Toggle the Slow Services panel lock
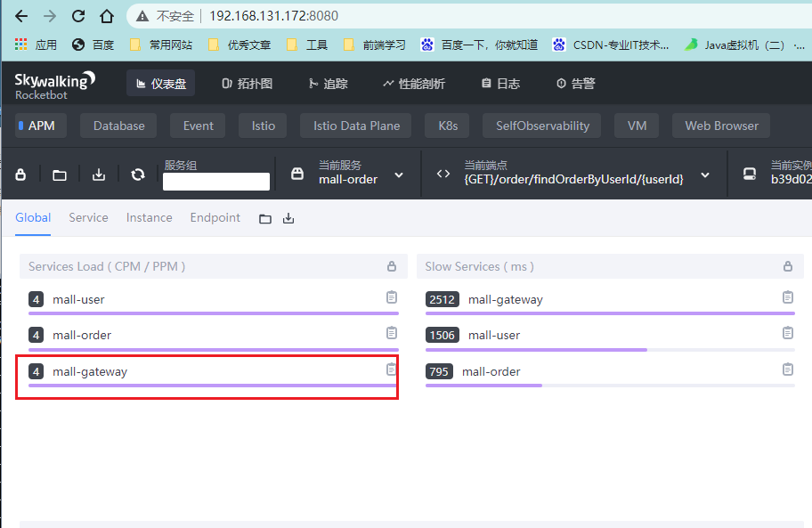Viewport: 812px width, 528px height. (788, 266)
